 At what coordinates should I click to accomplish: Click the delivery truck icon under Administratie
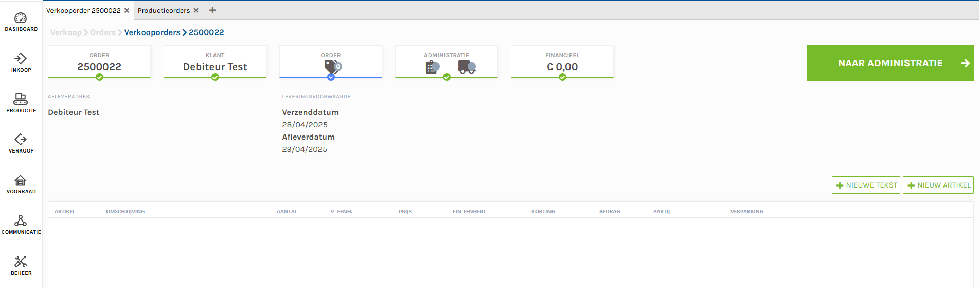click(467, 67)
